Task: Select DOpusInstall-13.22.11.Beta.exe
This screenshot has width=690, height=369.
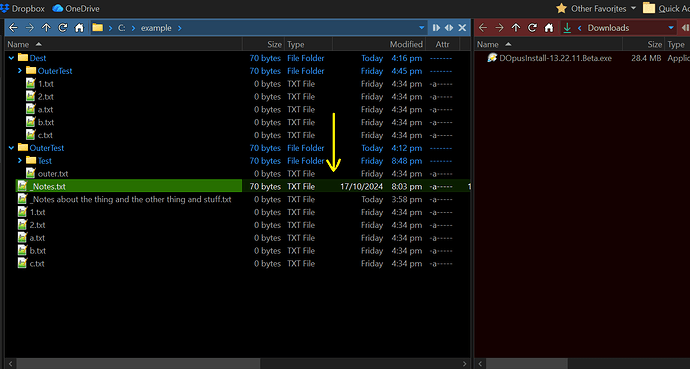Action: click(x=555, y=58)
